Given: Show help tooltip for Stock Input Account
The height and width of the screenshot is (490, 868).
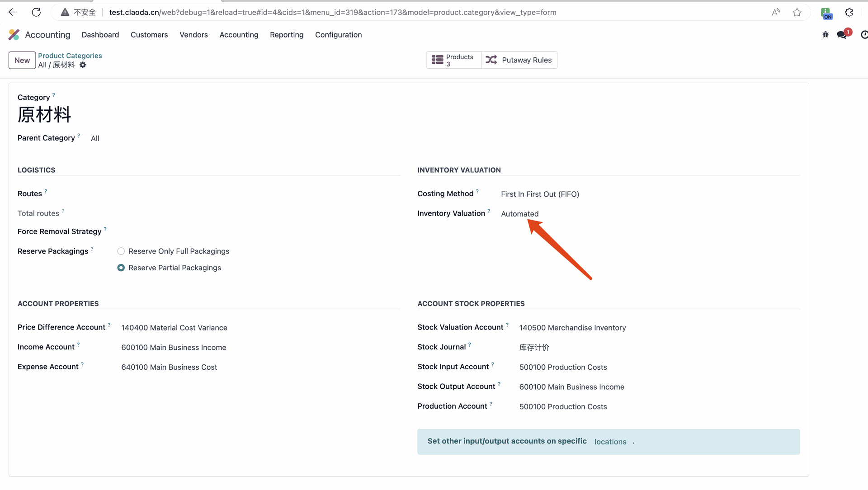Looking at the screenshot, I should tap(493, 364).
